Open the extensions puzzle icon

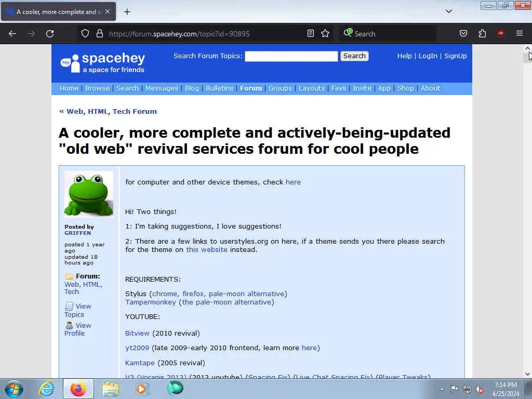(482, 33)
